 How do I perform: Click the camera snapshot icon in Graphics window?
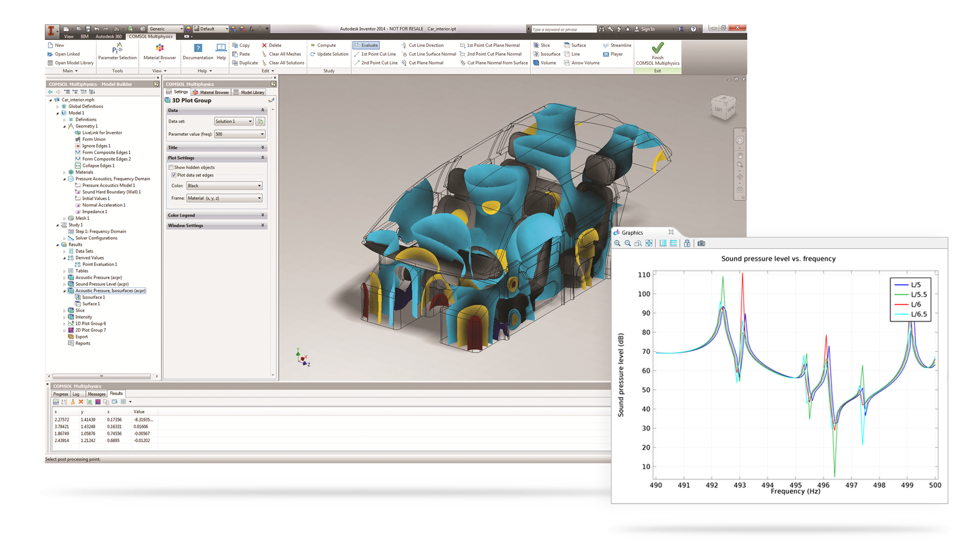pyautogui.click(x=702, y=243)
